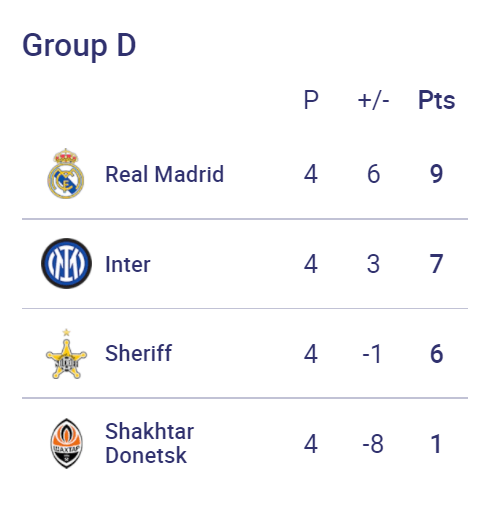This screenshot has height=508, width=492.
Task: Open the Real Madrid team link
Action: 164,174
